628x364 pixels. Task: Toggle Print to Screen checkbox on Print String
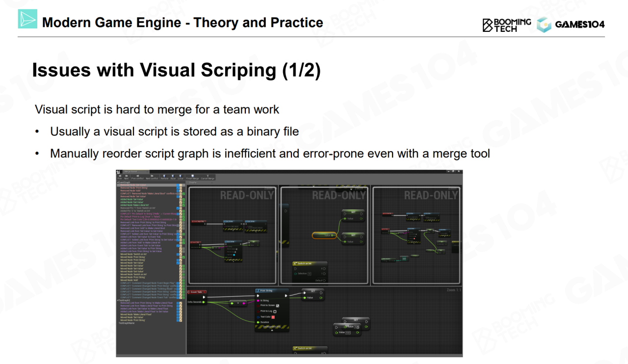click(x=277, y=306)
